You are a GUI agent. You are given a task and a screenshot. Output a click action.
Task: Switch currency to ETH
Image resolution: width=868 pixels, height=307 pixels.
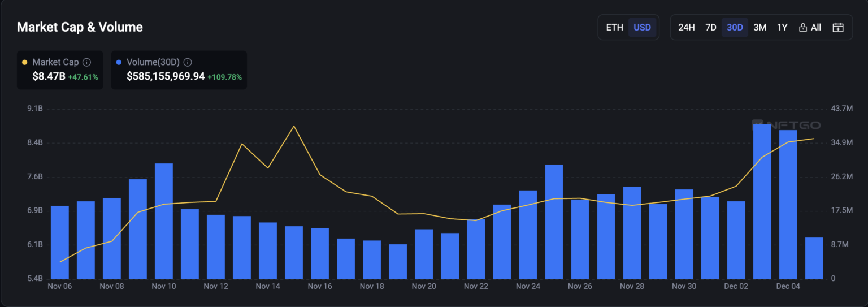pyautogui.click(x=614, y=27)
